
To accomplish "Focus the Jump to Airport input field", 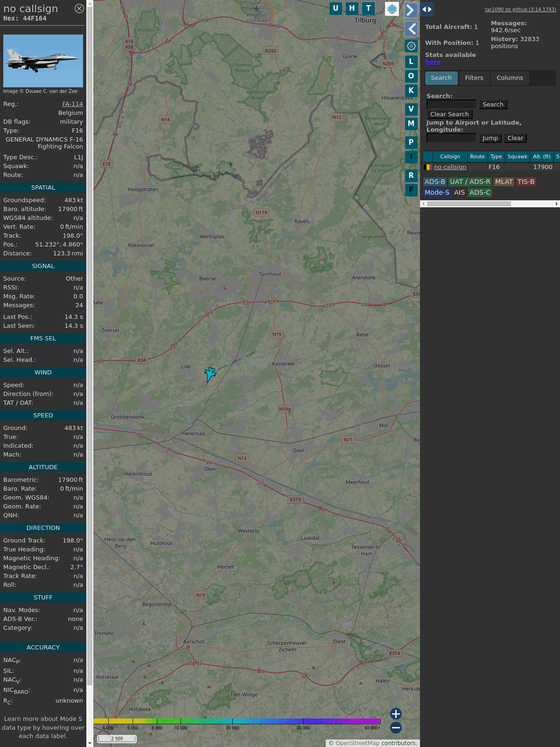I will point(451,138).
